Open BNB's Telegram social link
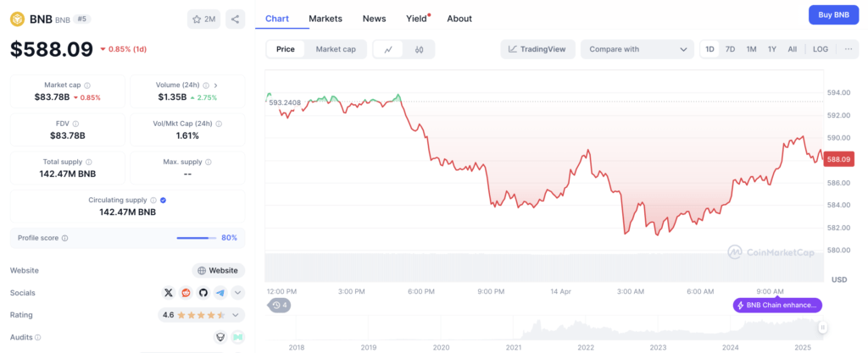Screen dimensions: 868x353 220,293
